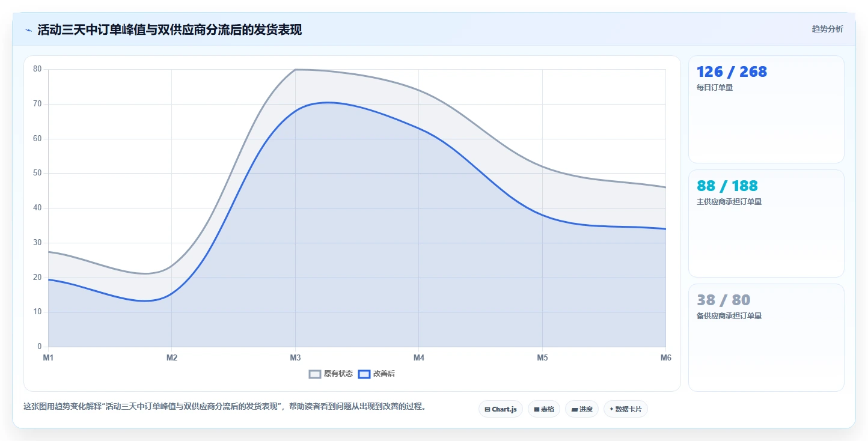Select the 进度 tag chip

point(582,409)
